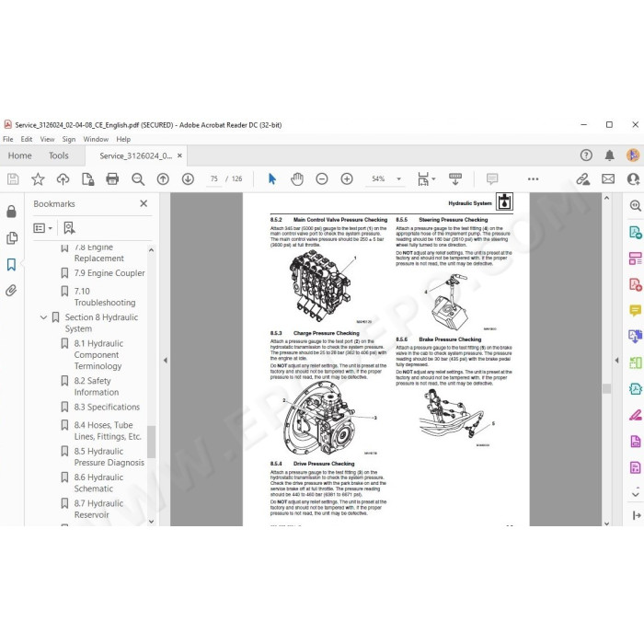Viewport: 644px width, 644px height.
Task: Click the document vertical scrollbar thumb
Action: click(606, 388)
